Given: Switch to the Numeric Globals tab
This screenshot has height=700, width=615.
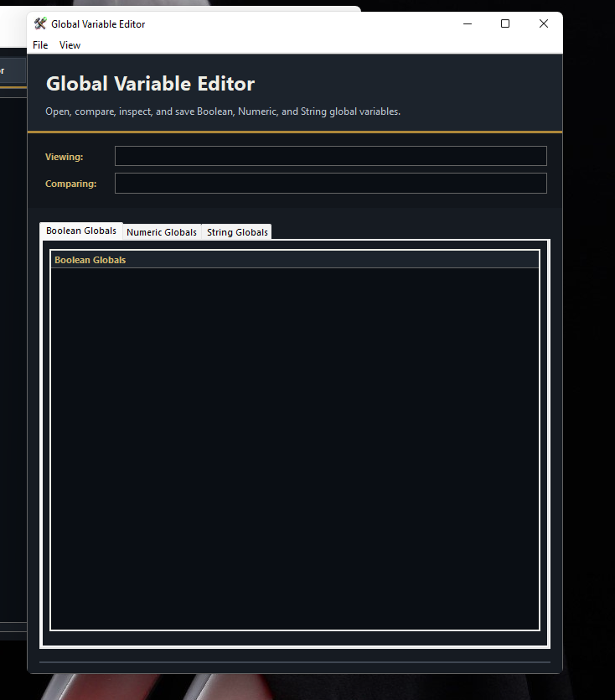Looking at the screenshot, I should pyautogui.click(x=162, y=232).
